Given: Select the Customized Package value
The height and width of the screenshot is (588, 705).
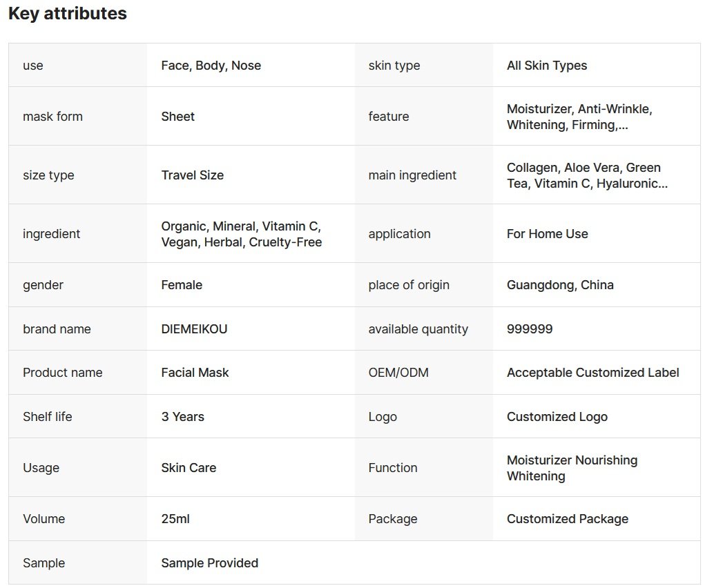Looking at the screenshot, I should [568, 519].
